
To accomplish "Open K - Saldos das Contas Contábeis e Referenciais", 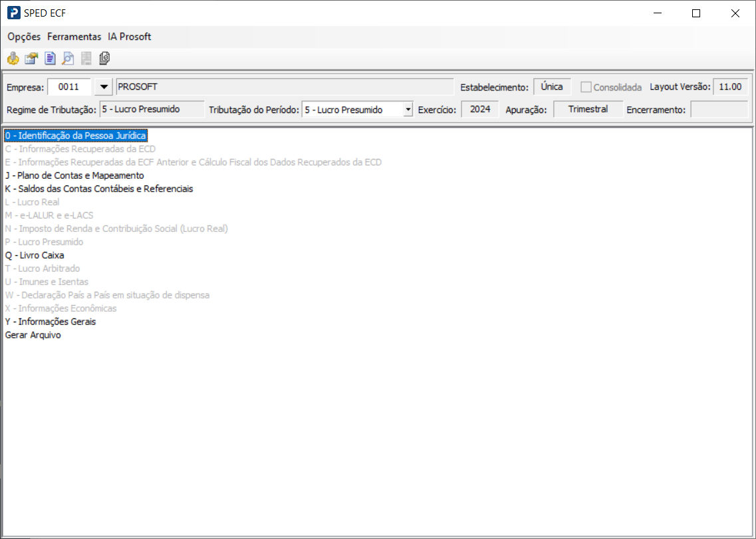I will coord(99,189).
